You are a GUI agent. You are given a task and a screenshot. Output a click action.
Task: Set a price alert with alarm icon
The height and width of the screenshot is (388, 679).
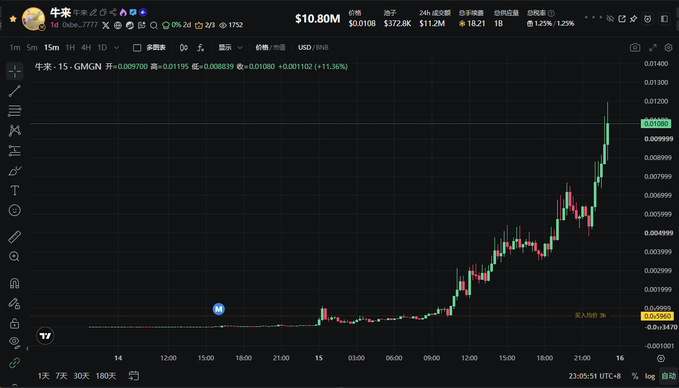coord(647,19)
